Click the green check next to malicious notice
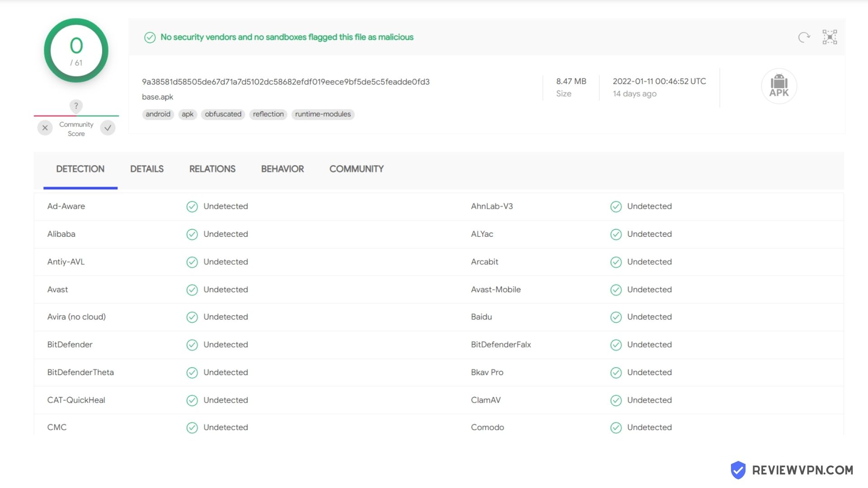 click(150, 38)
